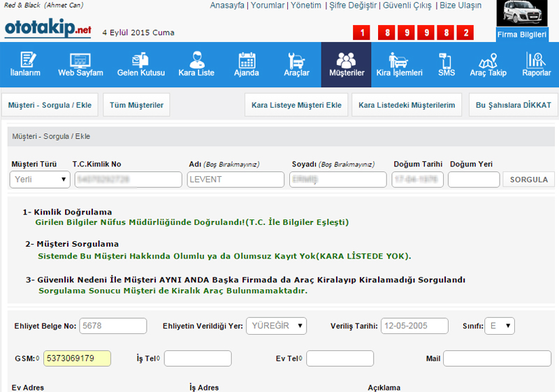Open Ehliyetin Verildiği Yer dropdown
This screenshot has width=559, height=392.
tap(277, 326)
